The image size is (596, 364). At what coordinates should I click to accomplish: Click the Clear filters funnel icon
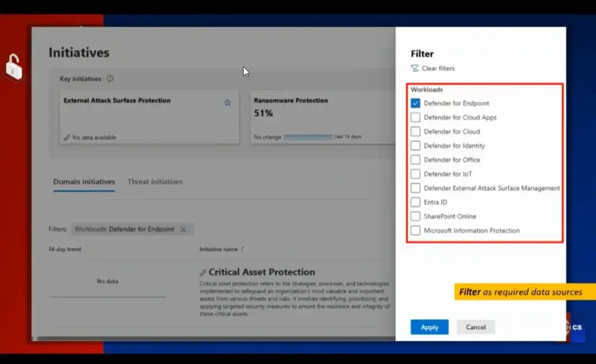point(414,68)
